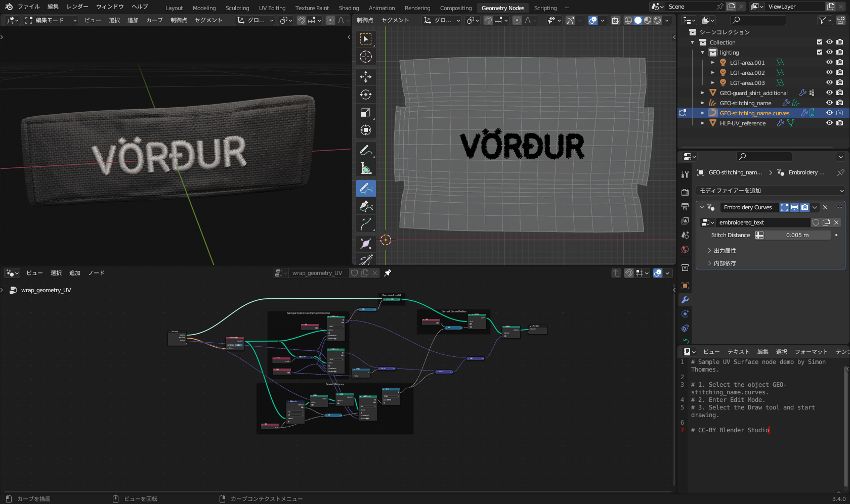Select the Draw curve tool
The height and width of the screenshot is (504, 850).
pos(365,188)
